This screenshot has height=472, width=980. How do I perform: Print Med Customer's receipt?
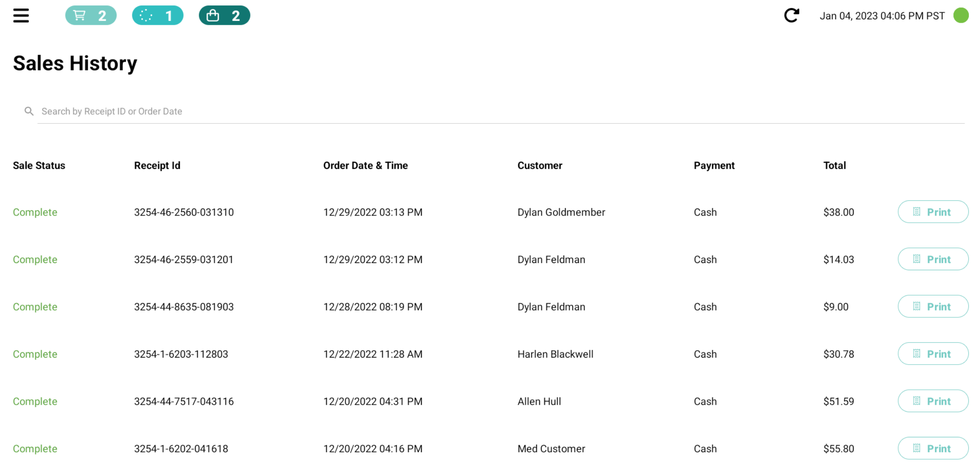933,448
